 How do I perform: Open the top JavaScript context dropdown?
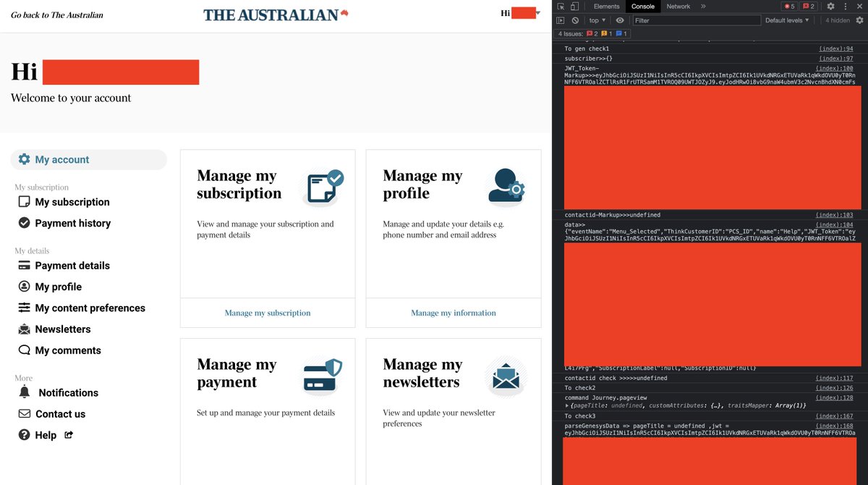[x=597, y=20]
